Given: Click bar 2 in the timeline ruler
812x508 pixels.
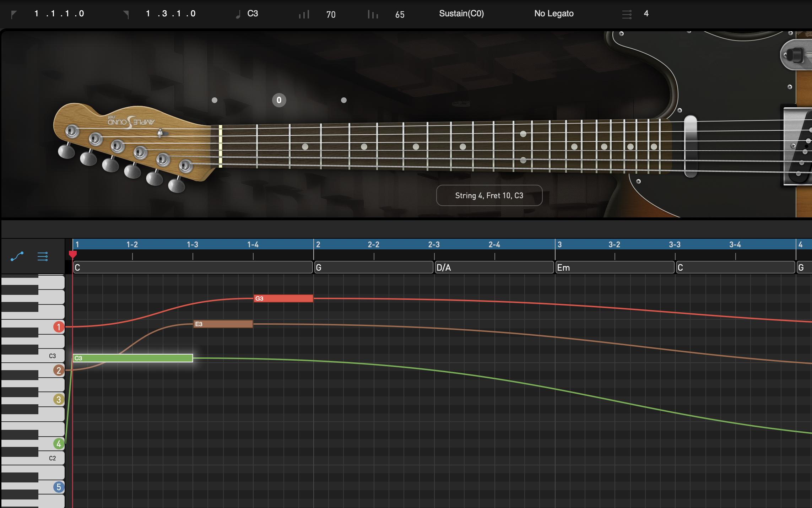Looking at the screenshot, I should tap(318, 244).
